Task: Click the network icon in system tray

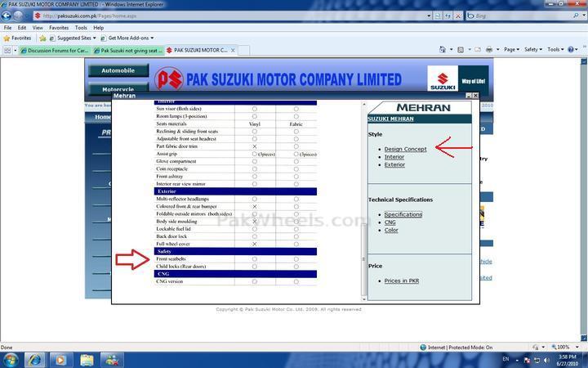Action: pos(537,360)
